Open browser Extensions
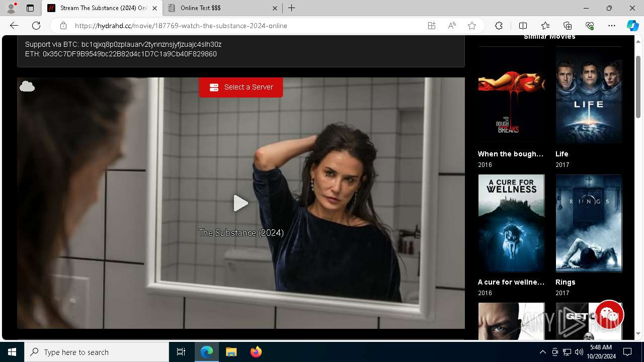Image resolution: width=644 pixels, height=362 pixels. [x=499, y=26]
